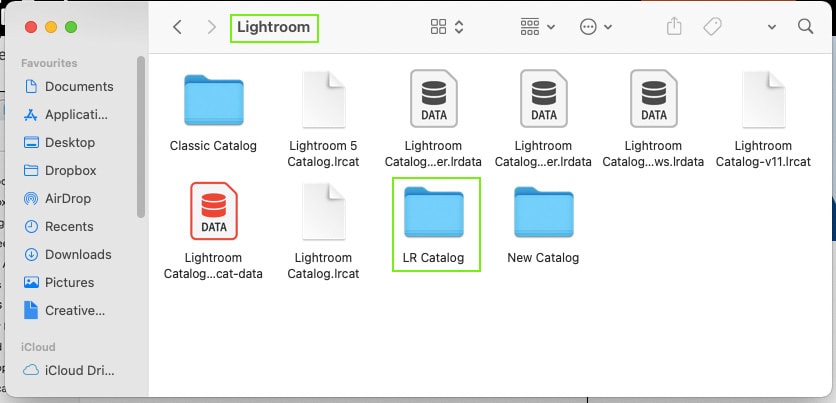836x403 pixels.
Task: Switch to icon grid view
Action: pos(438,27)
